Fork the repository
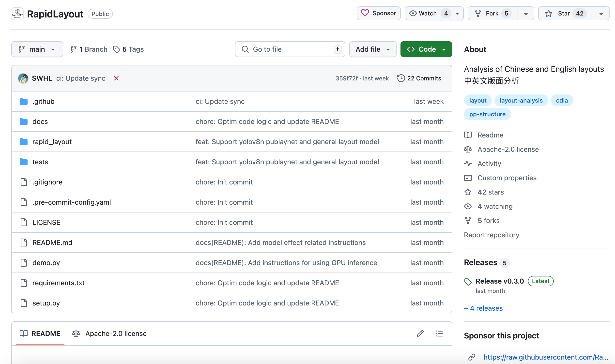The image size is (615, 364). [493, 13]
